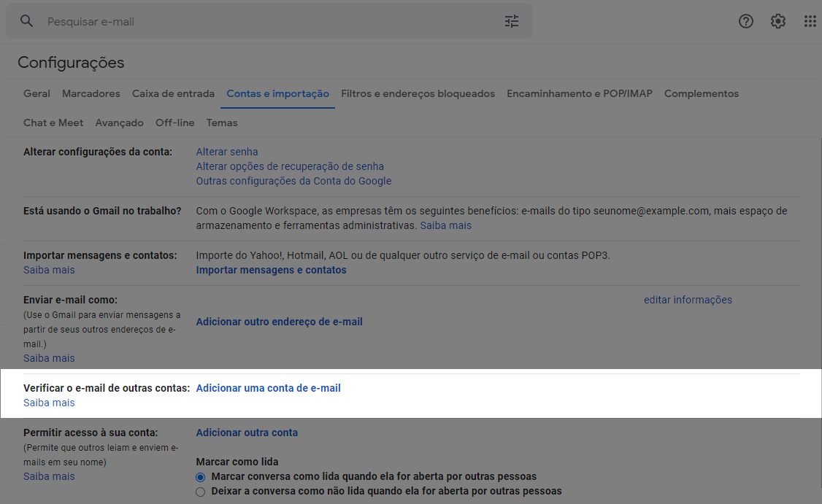Switch to the Temas tab
Image resolution: width=822 pixels, height=504 pixels.
[222, 123]
